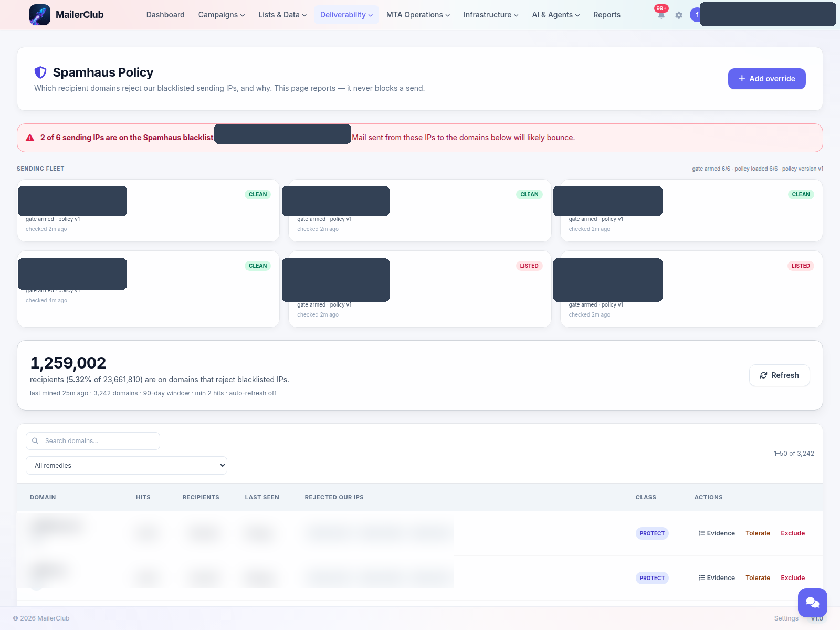Click the user avatar circle in the header
Viewport: 840px width, 630px height.
click(x=697, y=15)
